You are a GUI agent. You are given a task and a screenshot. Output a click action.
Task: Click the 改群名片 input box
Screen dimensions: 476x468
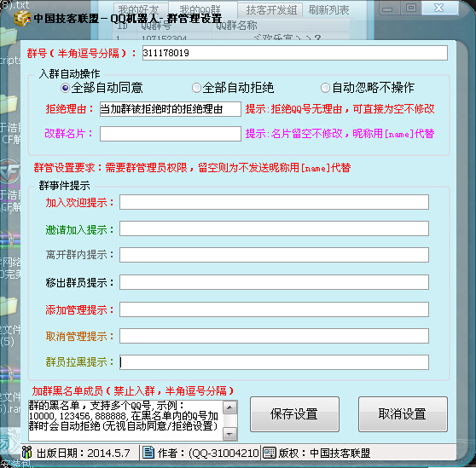coord(171,134)
